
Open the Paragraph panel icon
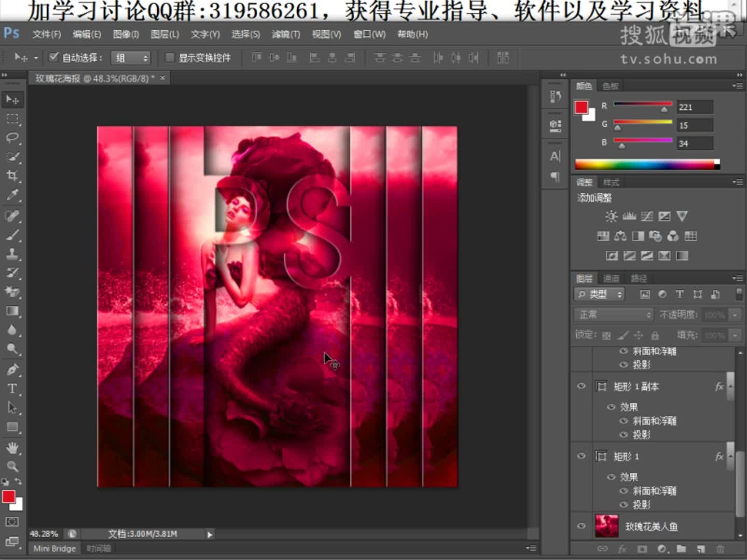[555, 177]
